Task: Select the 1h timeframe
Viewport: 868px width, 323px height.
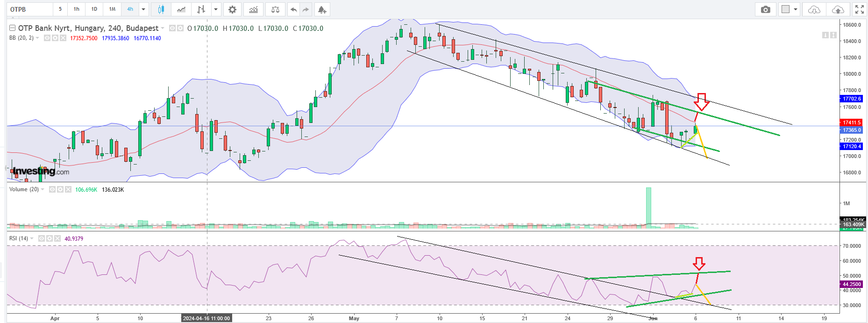Action: coord(77,9)
